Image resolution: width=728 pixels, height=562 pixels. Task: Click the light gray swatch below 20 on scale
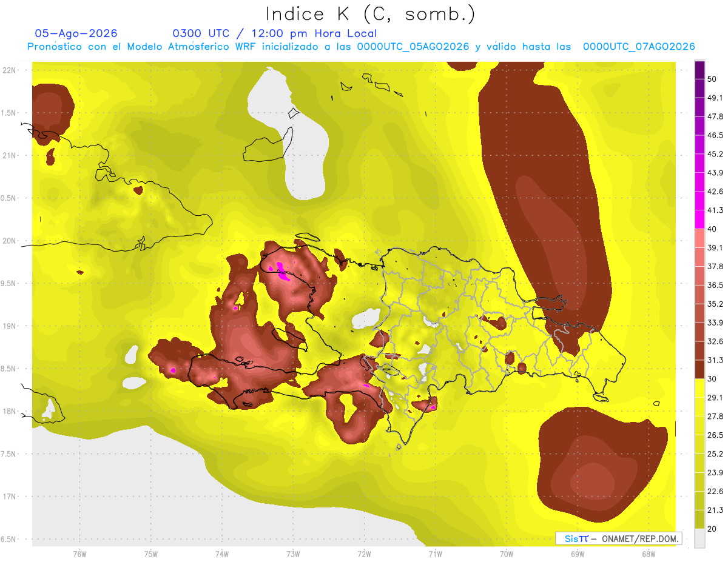(699, 538)
